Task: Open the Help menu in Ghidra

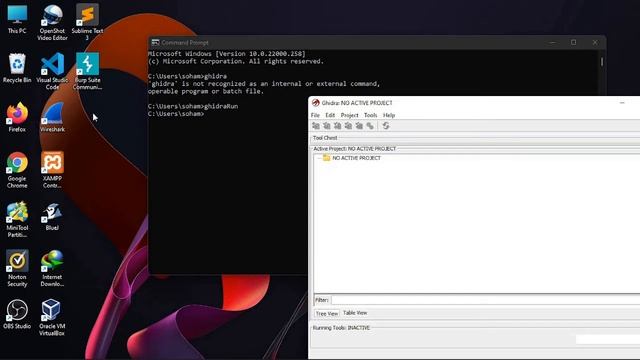Action: [x=389, y=115]
